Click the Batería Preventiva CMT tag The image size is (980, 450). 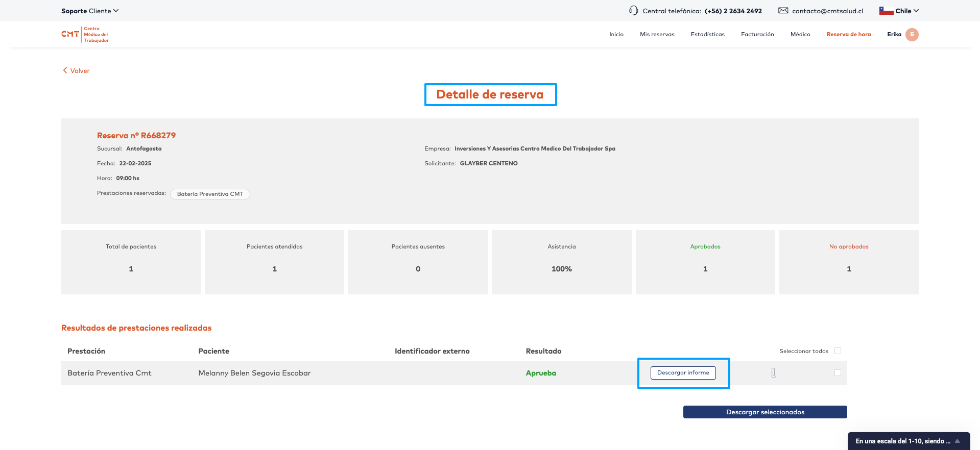[210, 194]
